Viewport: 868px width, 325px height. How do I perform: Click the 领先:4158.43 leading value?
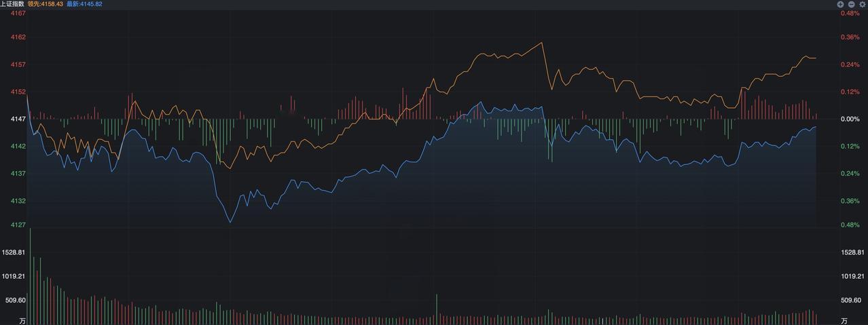coord(46,4)
